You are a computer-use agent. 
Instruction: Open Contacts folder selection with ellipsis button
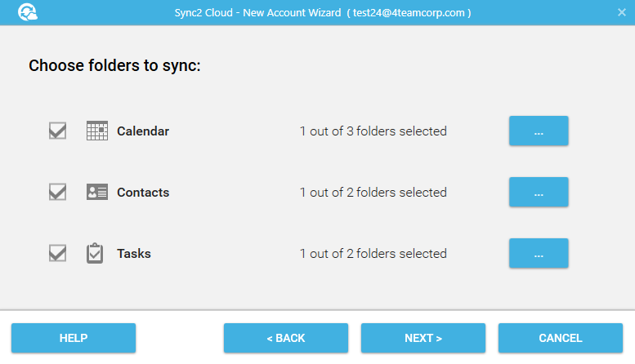(539, 192)
